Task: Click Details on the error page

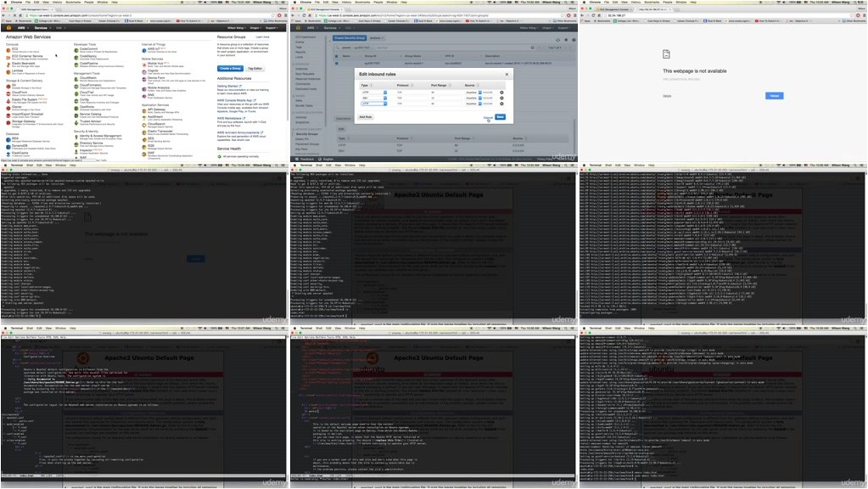Action: [x=667, y=96]
